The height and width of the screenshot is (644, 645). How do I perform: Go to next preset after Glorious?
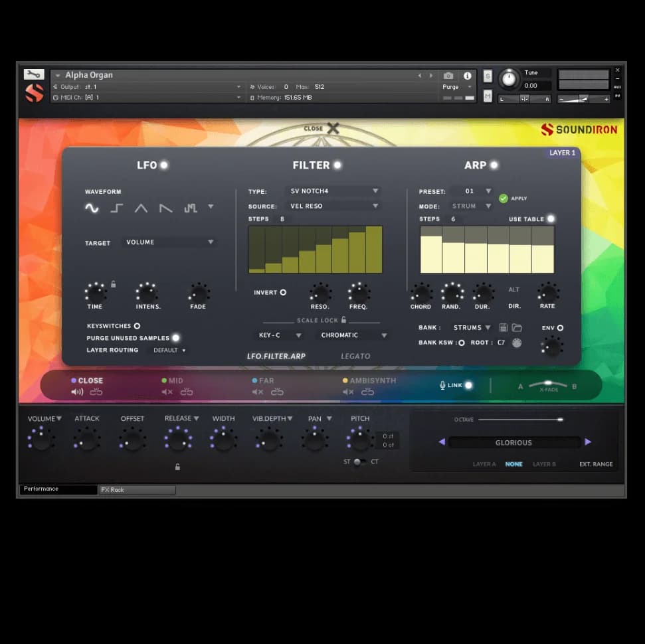[588, 442]
